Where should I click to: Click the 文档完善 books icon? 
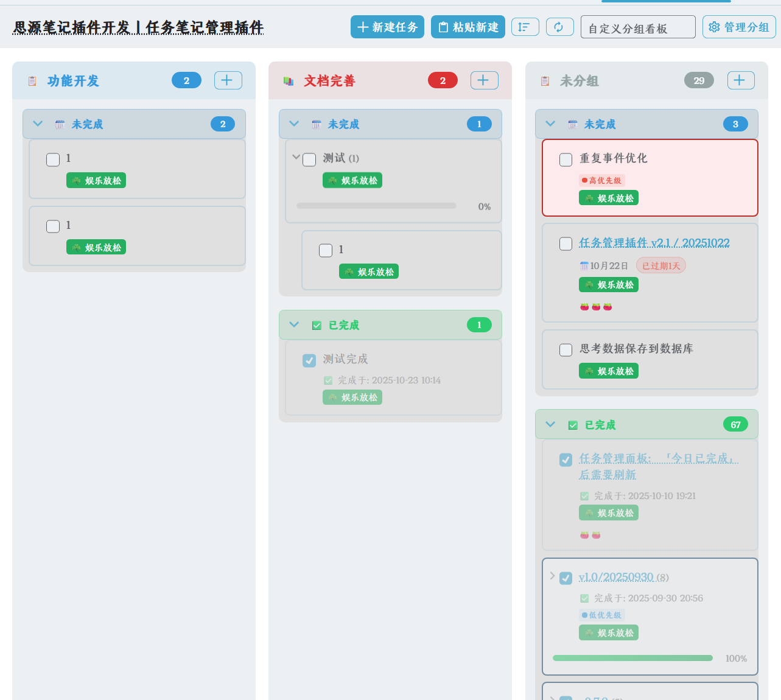[289, 81]
